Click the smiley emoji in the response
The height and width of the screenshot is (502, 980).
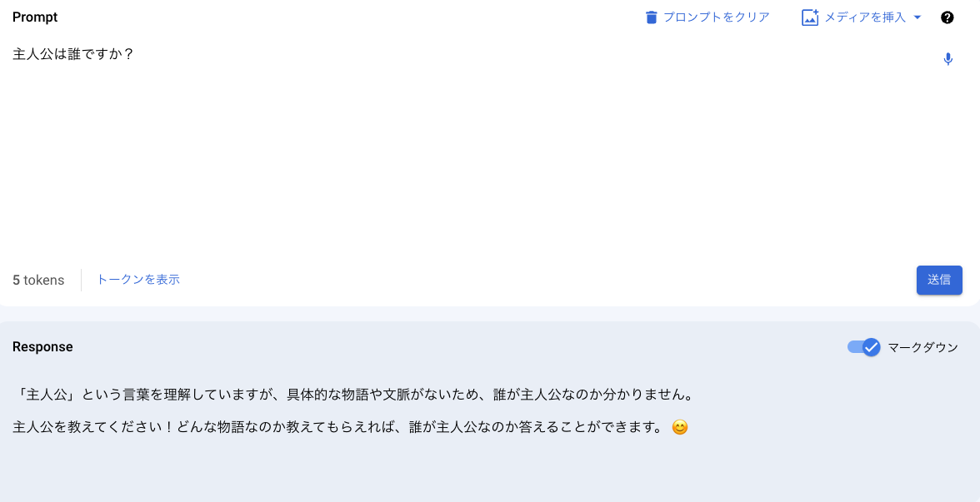point(679,427)
